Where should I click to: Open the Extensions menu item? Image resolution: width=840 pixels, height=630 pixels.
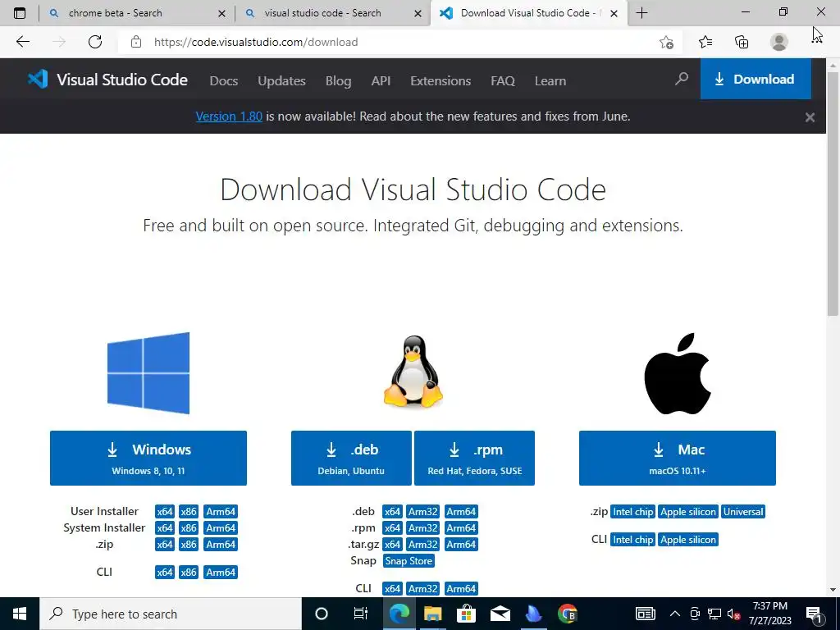(x=441, y=81)
